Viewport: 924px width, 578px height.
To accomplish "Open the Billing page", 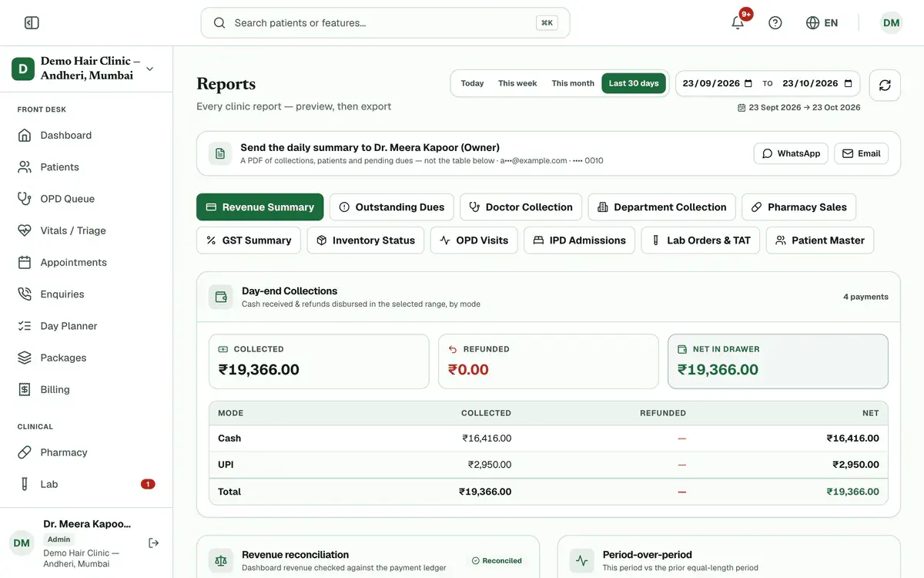I will [86, 389].
